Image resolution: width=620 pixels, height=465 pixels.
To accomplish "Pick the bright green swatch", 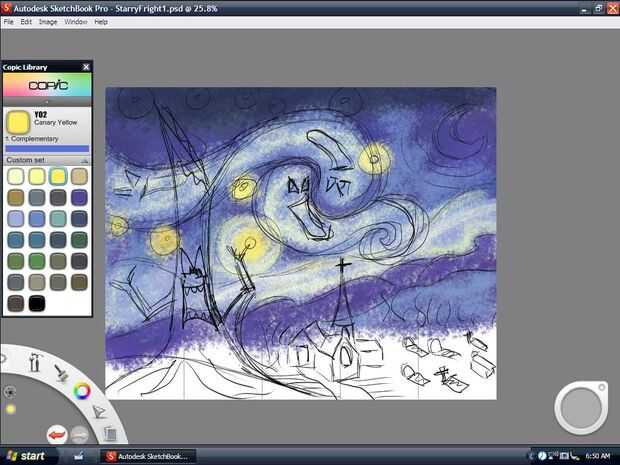I will [x=37, y=261].
